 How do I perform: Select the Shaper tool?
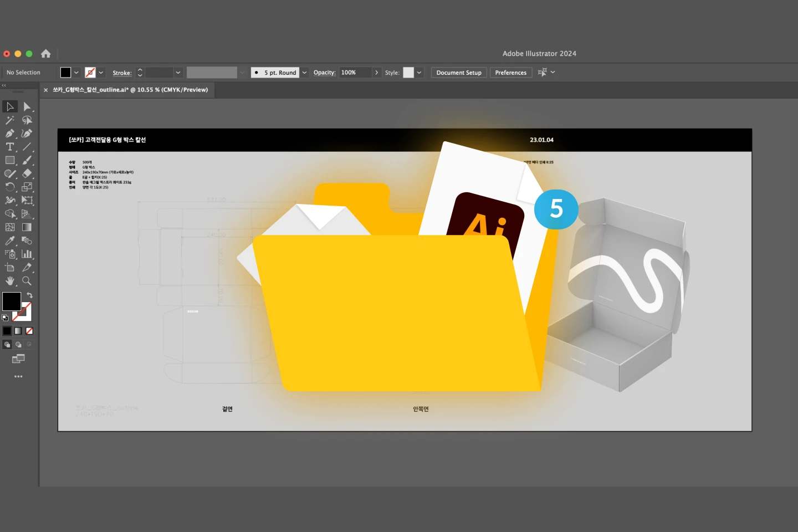[x=10, y=173]
